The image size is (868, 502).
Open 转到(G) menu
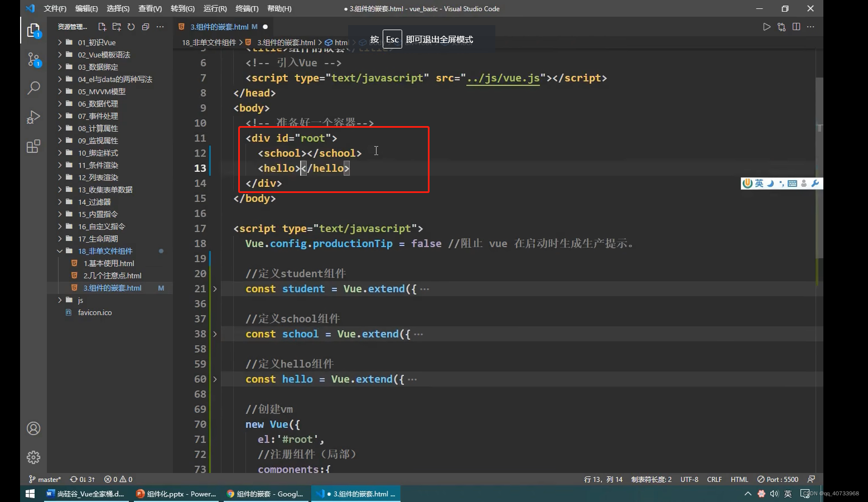182,8
